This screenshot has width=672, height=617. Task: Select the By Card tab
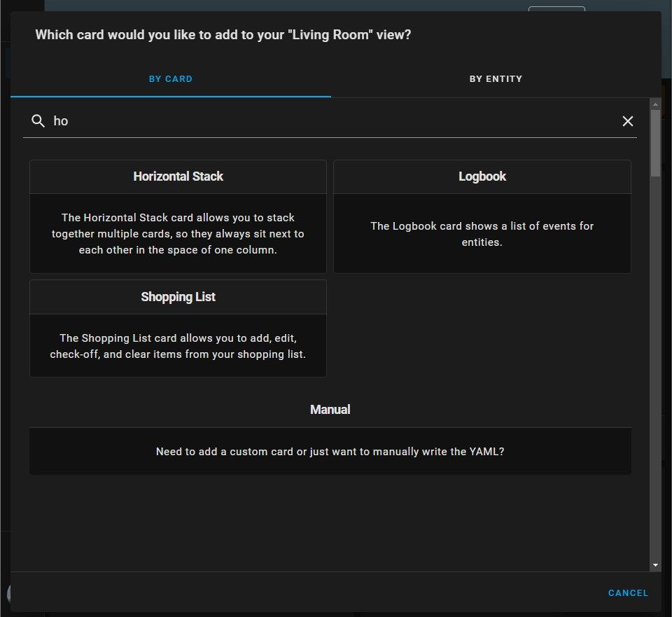click(x=171, y=79)
